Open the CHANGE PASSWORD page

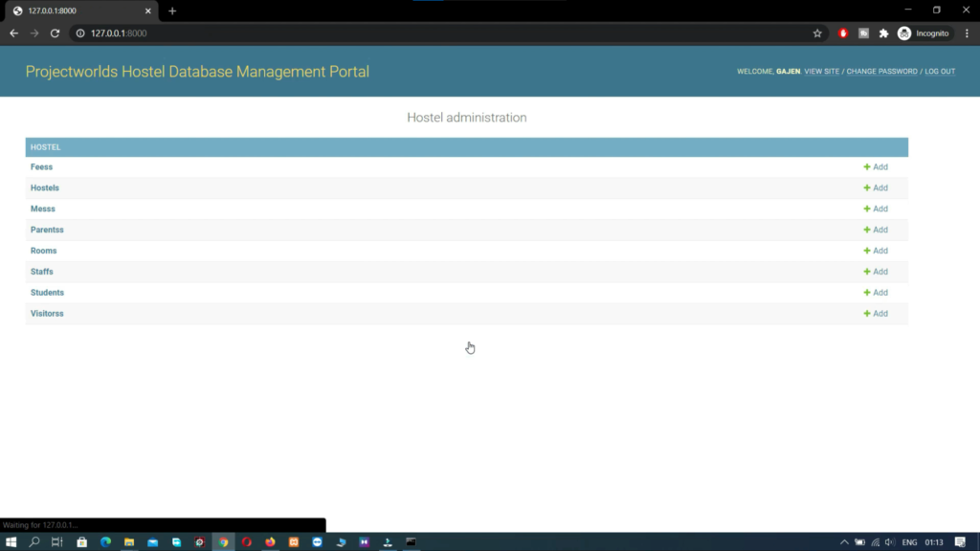coord(880,71)
